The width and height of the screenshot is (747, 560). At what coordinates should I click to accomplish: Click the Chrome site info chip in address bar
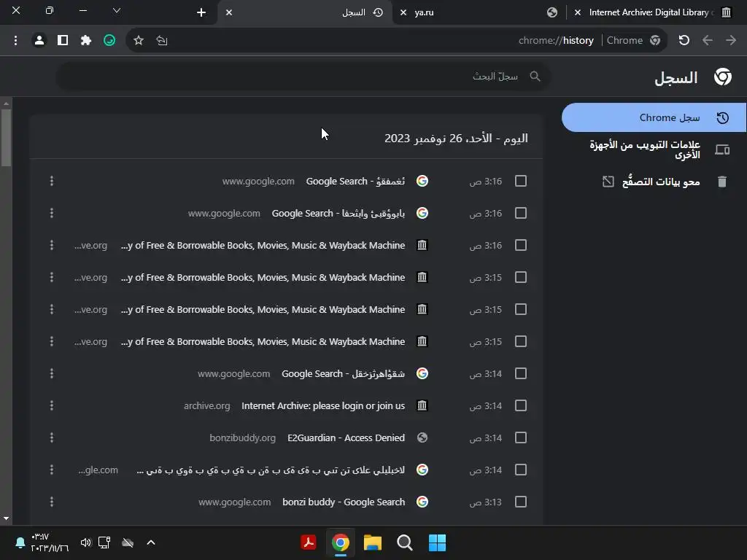click(633, 41)
